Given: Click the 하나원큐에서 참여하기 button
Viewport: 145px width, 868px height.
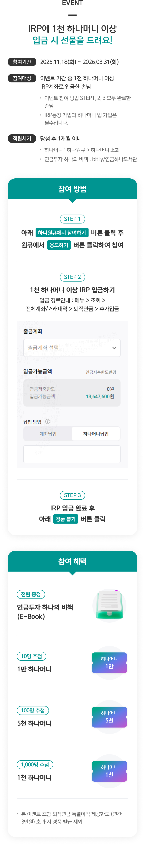Looking at the screenshot, I should point(62,233).
